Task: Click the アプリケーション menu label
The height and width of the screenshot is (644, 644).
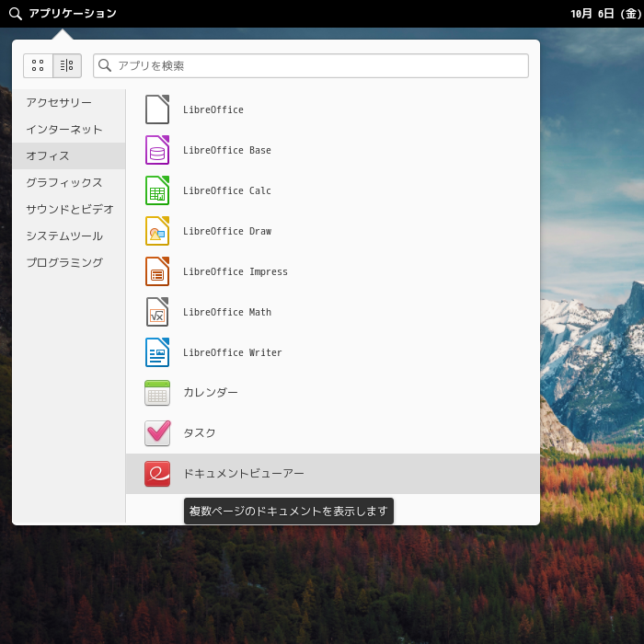Action: [x=73, y=14]
